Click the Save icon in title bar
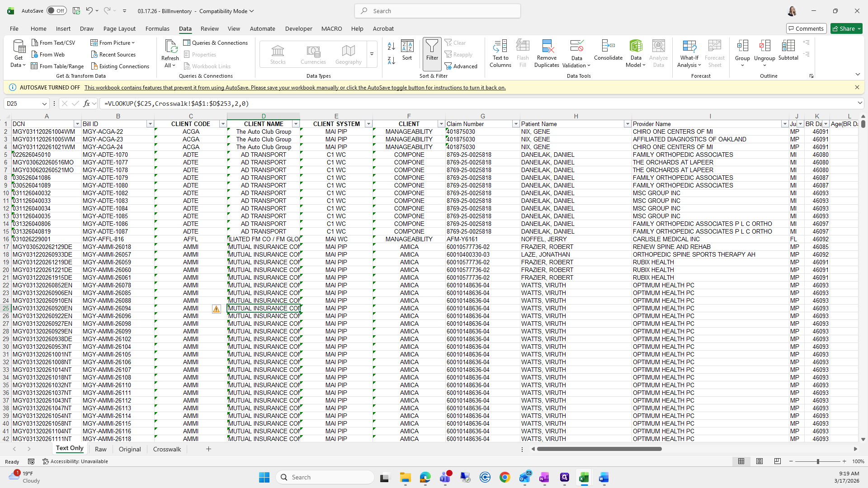Image resolution: width=868 pixels, height=488 pixels. tap(76, 11)
